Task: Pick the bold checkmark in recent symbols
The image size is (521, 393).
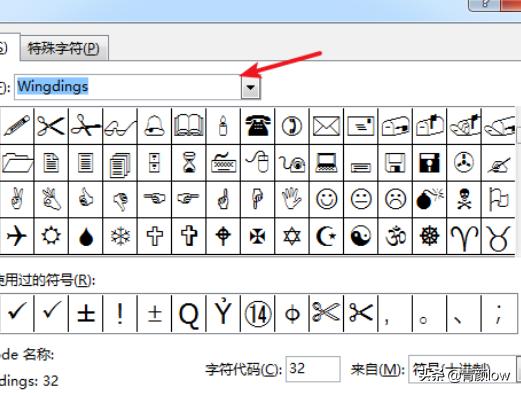Action: (17, 313)
